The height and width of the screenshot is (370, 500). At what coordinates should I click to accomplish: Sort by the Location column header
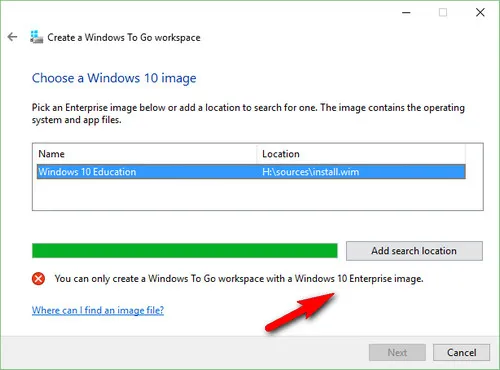tap(361, 154)
